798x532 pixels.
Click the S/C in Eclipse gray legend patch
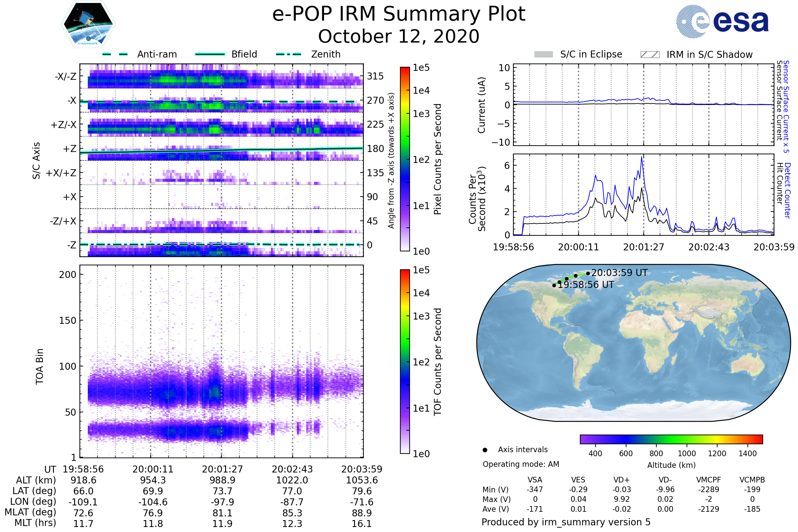point(543,55)
